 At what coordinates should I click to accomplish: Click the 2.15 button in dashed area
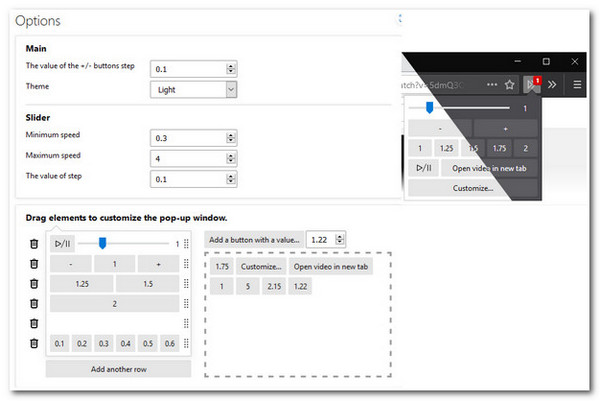coord(274,286)
